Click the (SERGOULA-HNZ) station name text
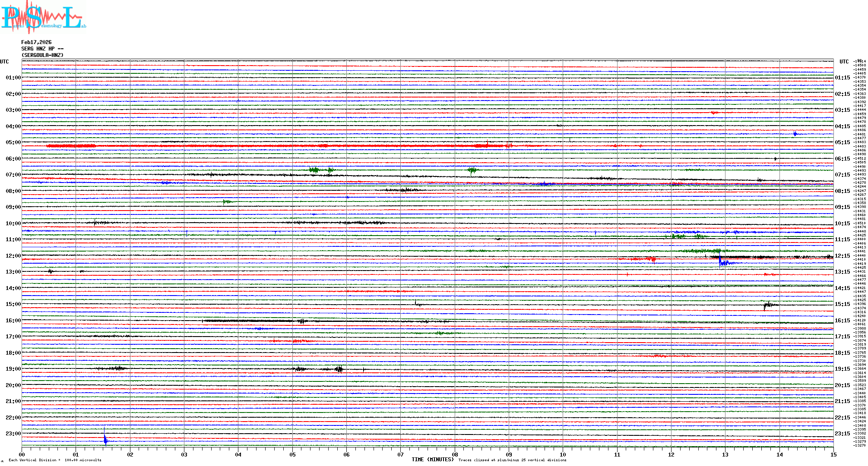This screenshot has width=868, height=466. [x=42, y=55]
